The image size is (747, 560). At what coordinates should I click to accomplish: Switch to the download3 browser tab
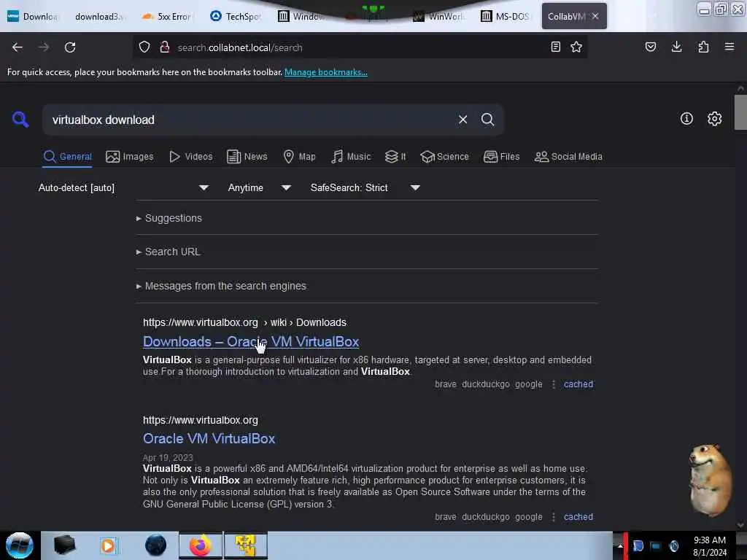coord(99,17)
